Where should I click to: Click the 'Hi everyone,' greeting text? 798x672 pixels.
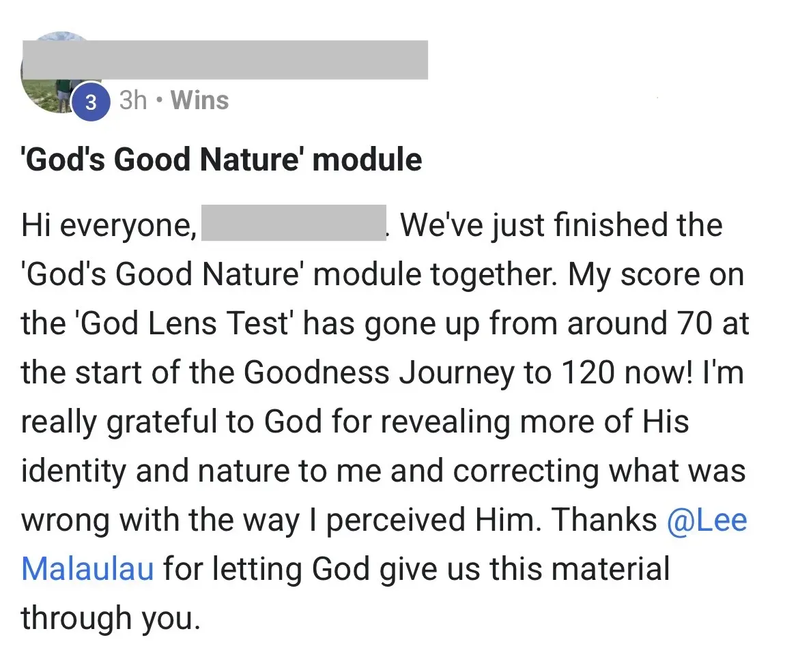(108, 226)
